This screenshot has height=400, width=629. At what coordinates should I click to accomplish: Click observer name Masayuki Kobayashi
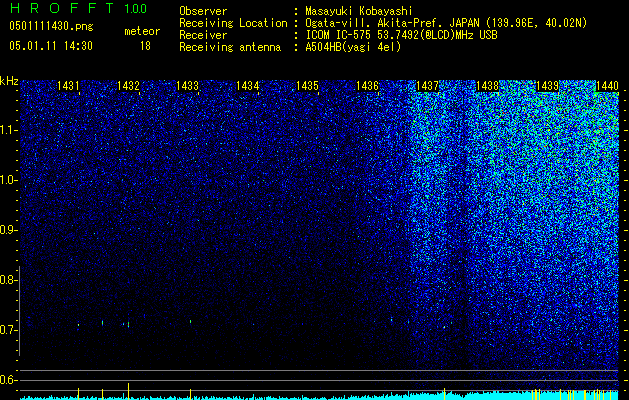[x=359, y=11]
